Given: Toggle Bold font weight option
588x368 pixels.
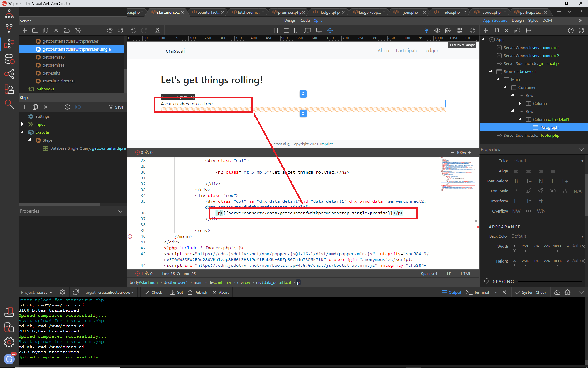Looking at the screenshot, I should (x=516, y=181).
